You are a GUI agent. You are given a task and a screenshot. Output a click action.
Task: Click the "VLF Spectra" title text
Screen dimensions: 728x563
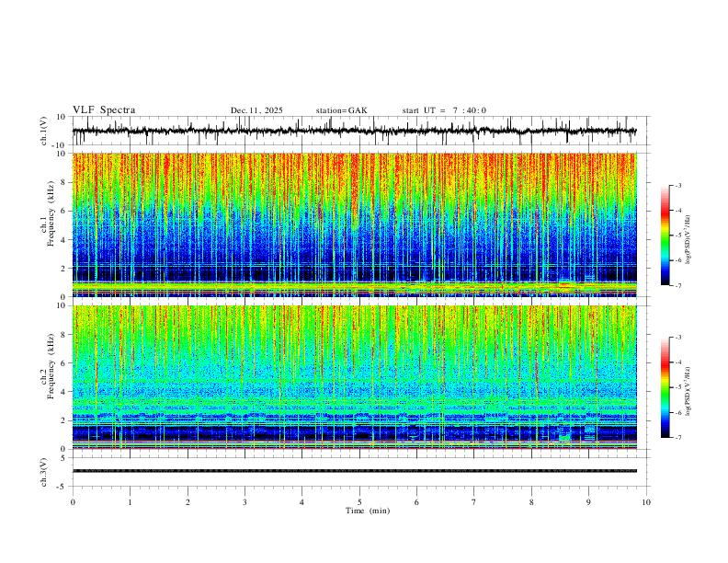pyautogui.click(x=104, y=110)
